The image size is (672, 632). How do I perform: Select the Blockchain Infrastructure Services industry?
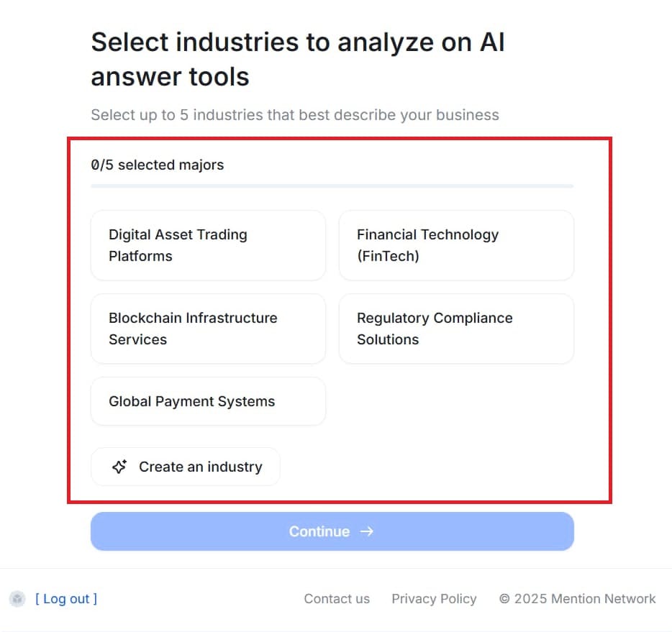pos(208,329)
